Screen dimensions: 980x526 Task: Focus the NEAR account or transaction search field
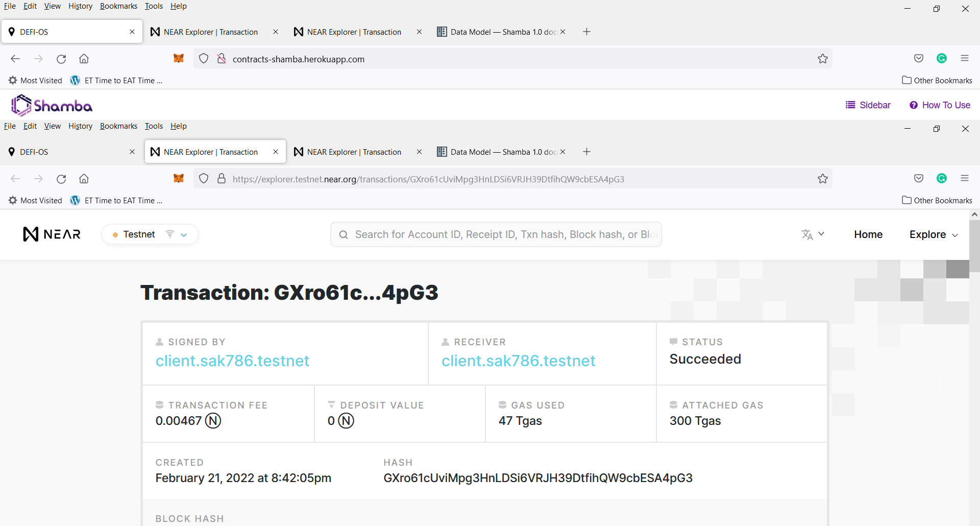pyautogui.click(x=496, y=234)
